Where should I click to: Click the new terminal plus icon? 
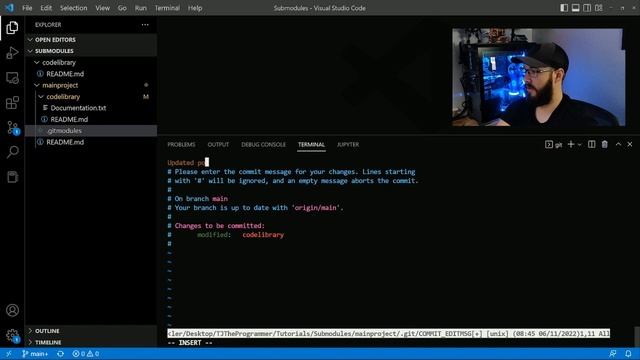[571, 144]
